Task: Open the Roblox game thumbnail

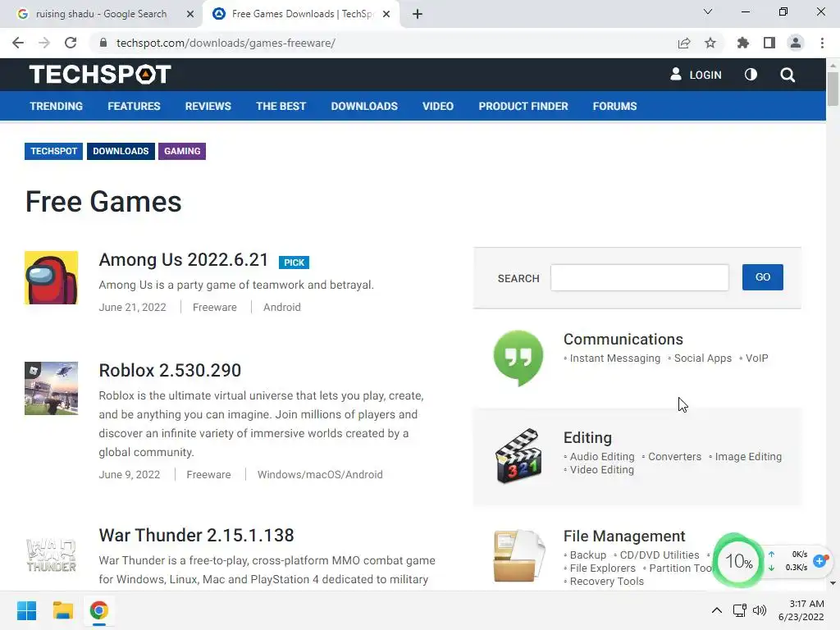Action: coord(52,388)
